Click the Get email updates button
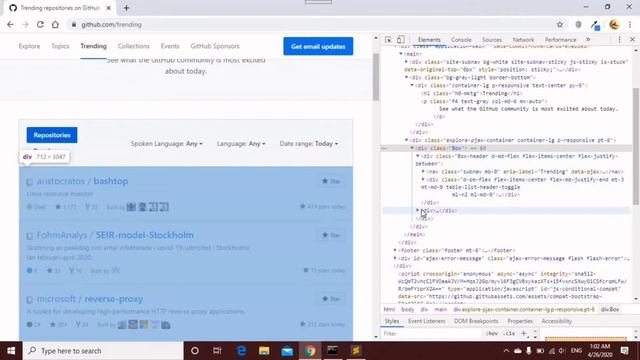The height and width of the screenshot is (360, 640). (318, 46)
